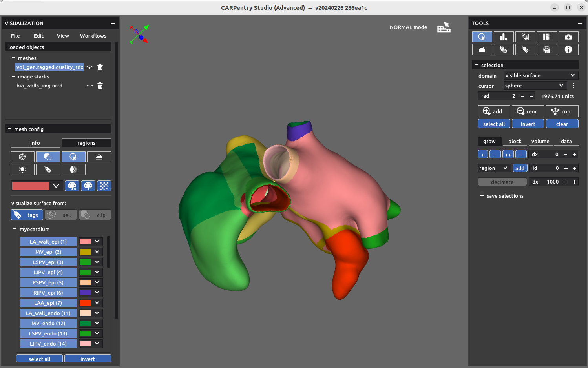Open the Workflows menu
The width and height of the screenshot is (588, 368).
[93, 36]
